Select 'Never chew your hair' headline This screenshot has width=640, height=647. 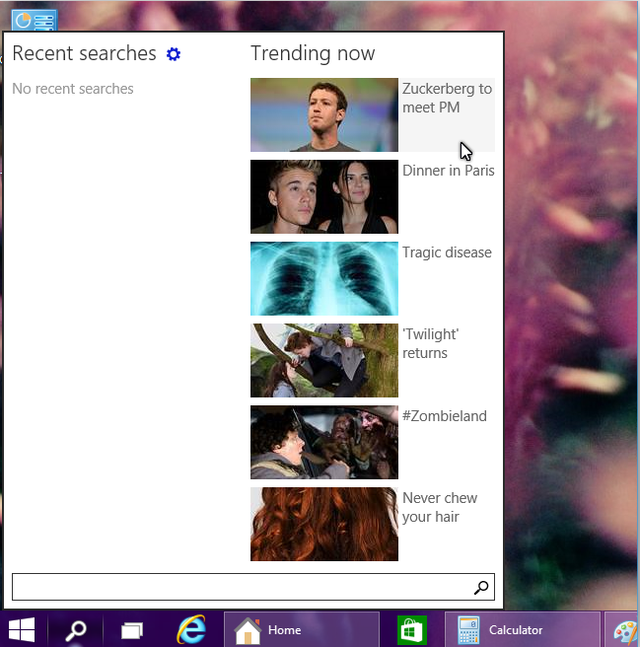(439, 507)
